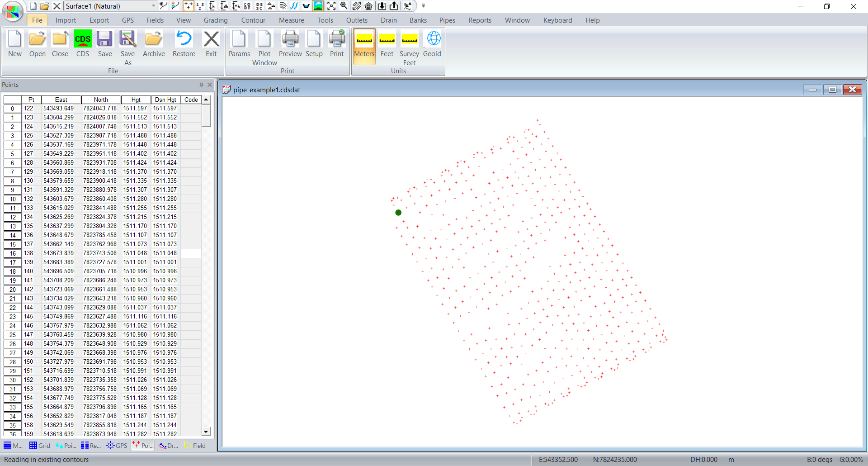868x466 pixels.
Task: Switch to the Grid tab
Action: coord(40,446)
